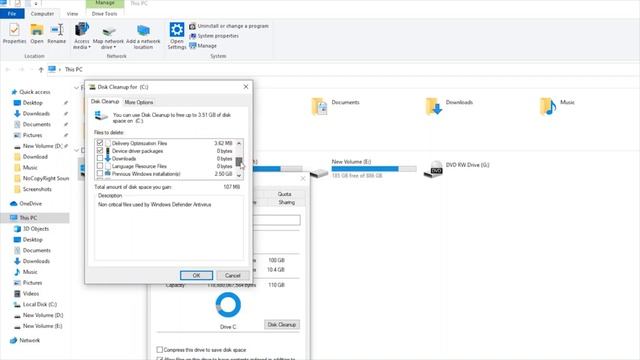
Task: Select the Disk Cleanup tab in the dialog
Action: pos(105,101)
